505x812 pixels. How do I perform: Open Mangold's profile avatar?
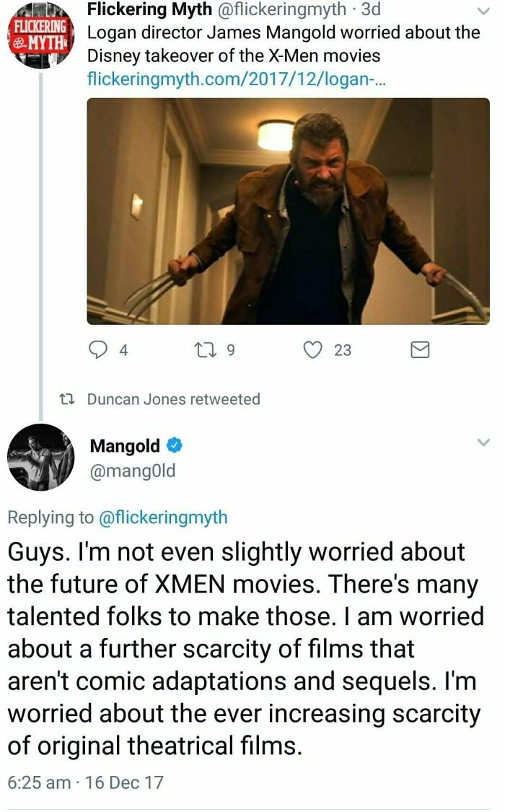click(40, 456)
